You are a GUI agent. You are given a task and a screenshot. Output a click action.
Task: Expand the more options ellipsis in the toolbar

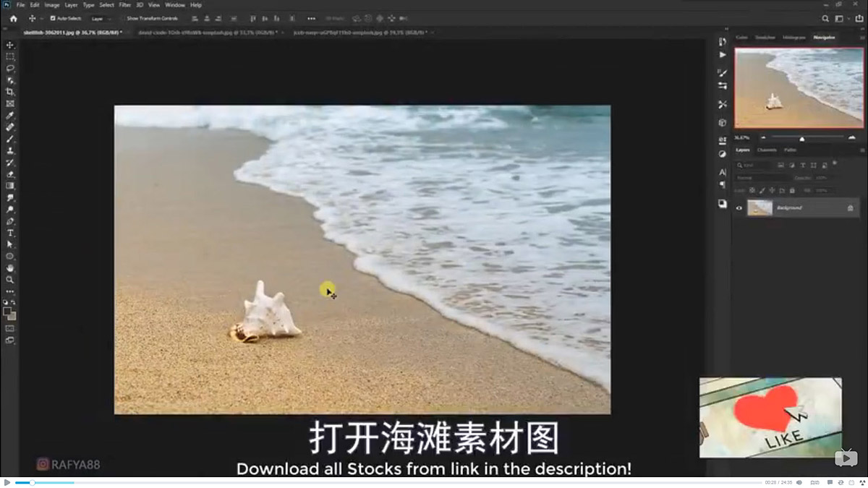coord(312,18)
